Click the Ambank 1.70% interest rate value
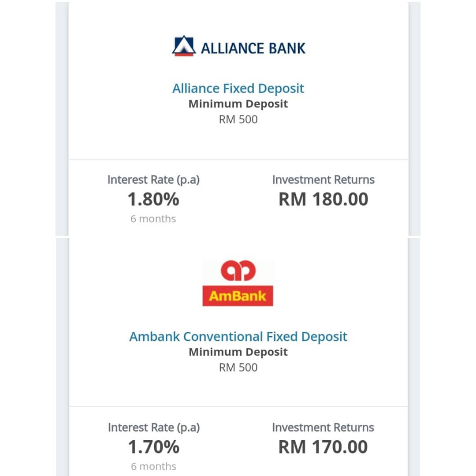 154,447
